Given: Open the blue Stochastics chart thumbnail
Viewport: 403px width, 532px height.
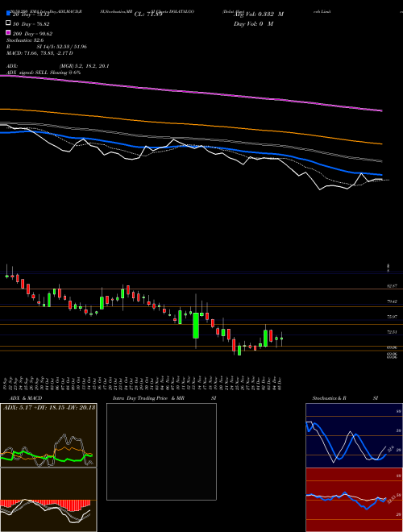Looking at the screenshot, I should pyautogui.click(x=354, y=435).
